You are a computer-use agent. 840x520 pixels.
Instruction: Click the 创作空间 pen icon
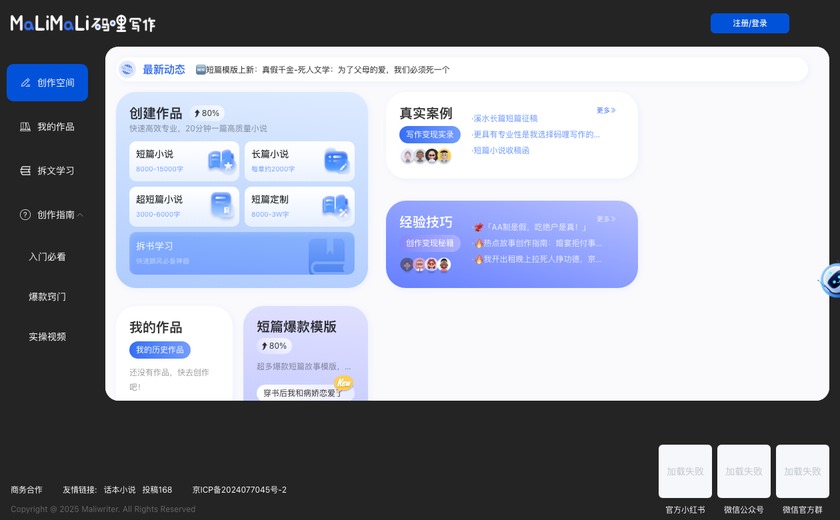(x=25, y=82)
